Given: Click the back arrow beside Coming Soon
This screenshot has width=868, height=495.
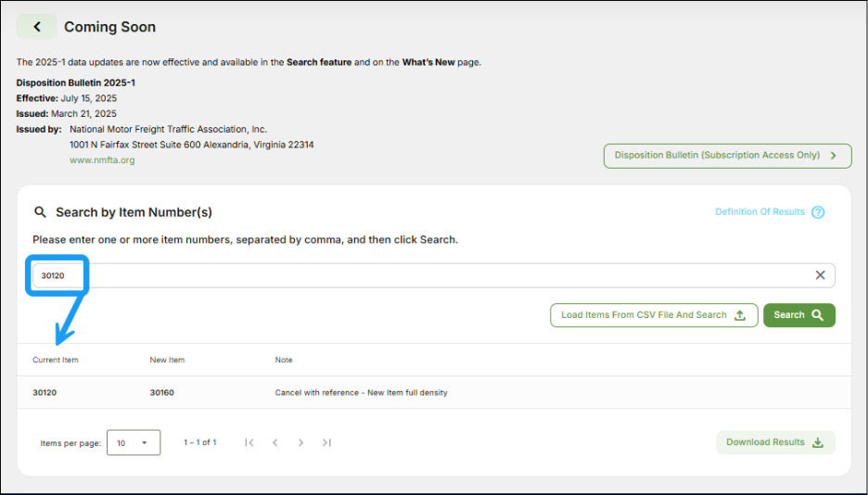Looking at the screenshot, I should coord(37,27).
